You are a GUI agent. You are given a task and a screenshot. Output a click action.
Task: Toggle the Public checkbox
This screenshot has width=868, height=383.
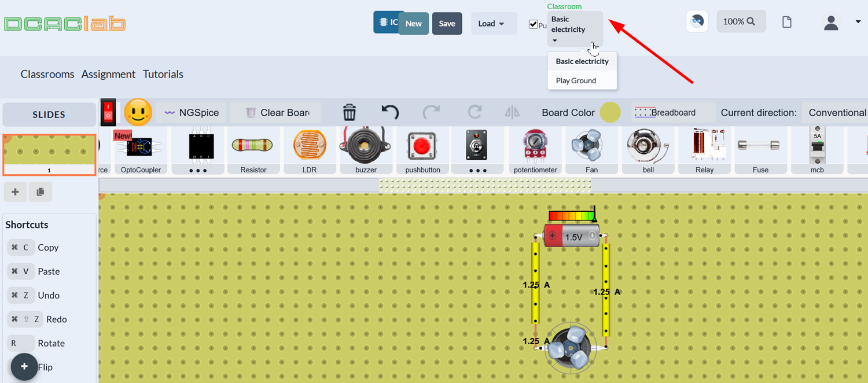tap(533, 24)
